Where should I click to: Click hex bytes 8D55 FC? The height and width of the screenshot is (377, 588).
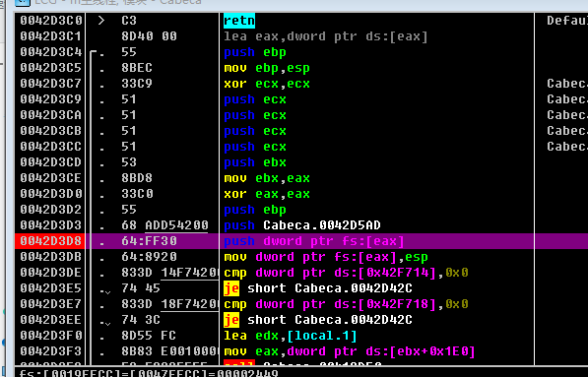[149, 336]
